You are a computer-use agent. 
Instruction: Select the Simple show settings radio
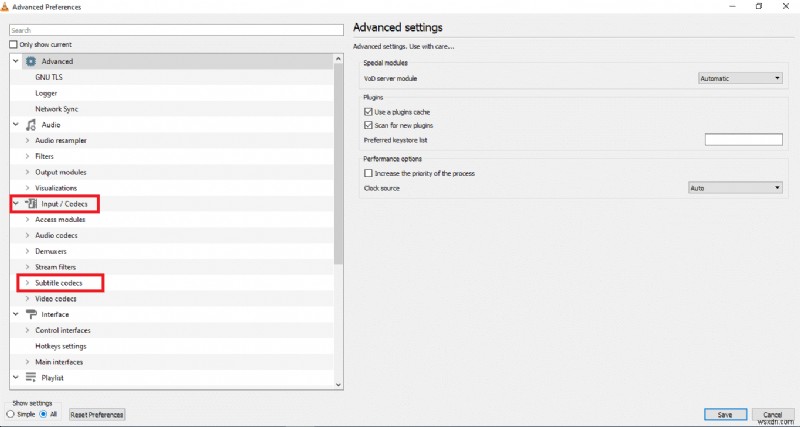(x=10, y=414)
